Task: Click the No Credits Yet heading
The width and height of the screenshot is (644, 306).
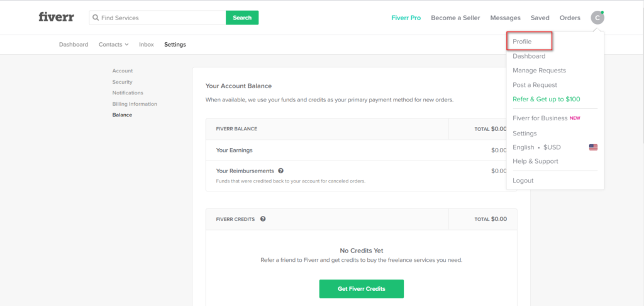Action: point(362,251)
